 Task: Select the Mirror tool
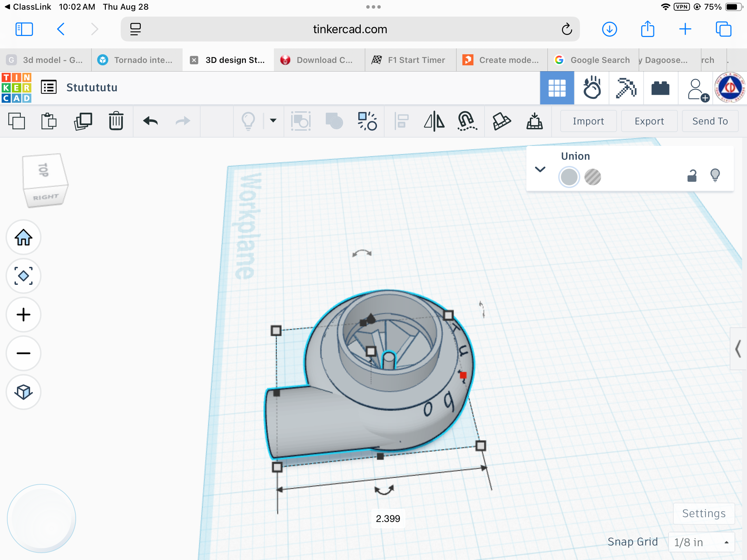(434, 121)
